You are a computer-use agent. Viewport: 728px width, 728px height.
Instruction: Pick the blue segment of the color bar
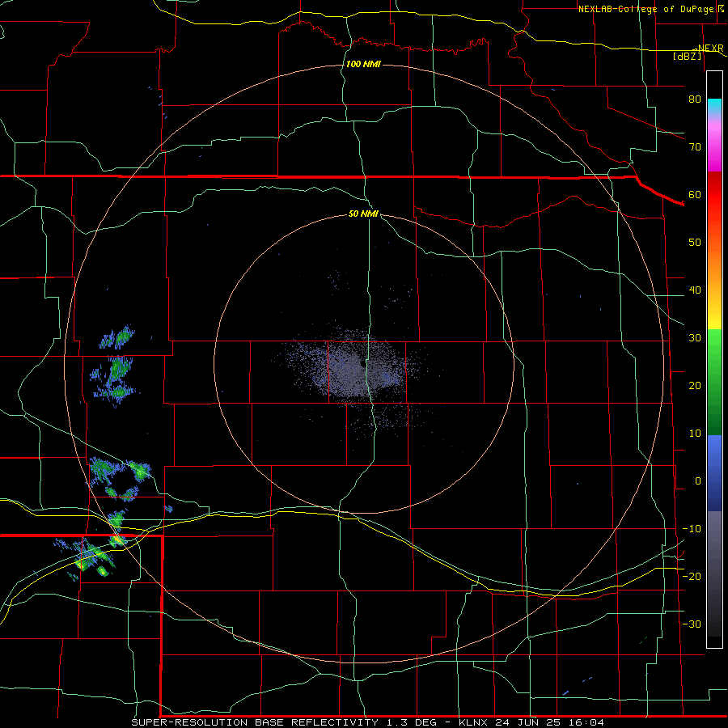pyautogui.click(x=714, y=473)
